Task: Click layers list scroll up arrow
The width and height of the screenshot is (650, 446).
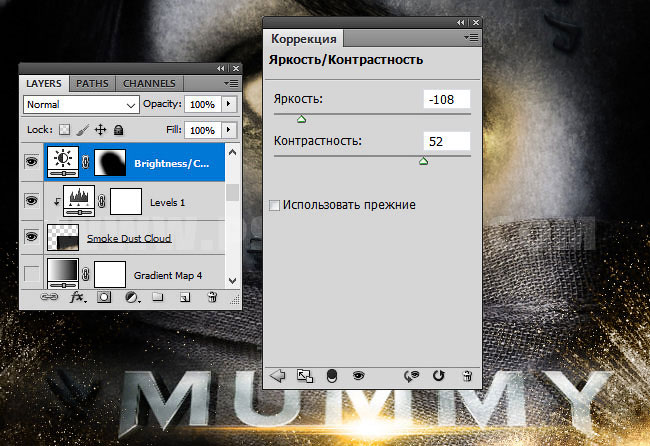Action: point(233,152)
